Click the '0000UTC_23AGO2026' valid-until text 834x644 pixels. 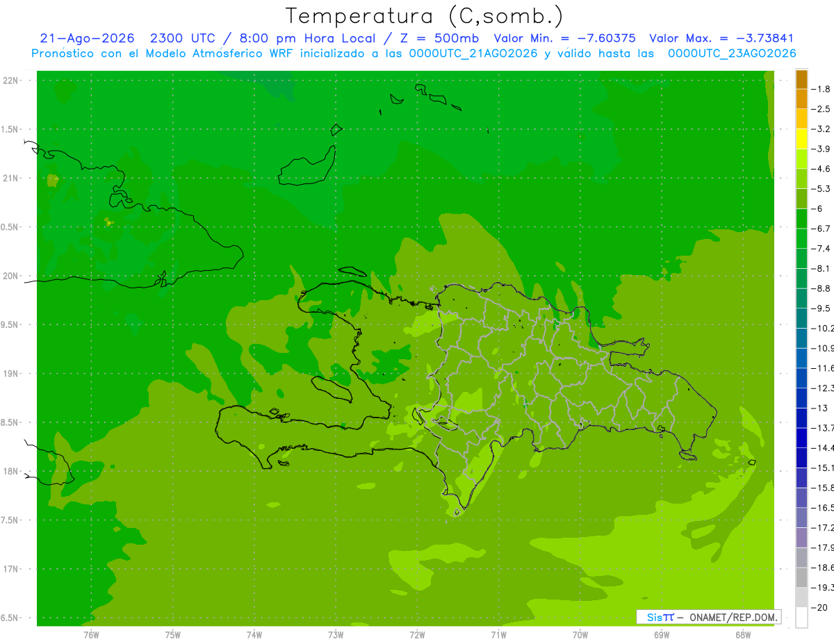(732, 53)
